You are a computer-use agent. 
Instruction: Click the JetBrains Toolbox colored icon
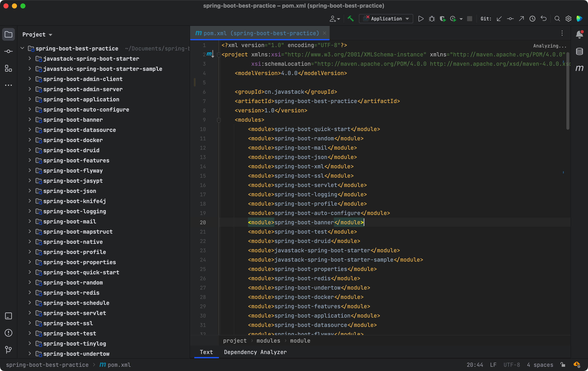pyautogui.click(x=579, y=19)
